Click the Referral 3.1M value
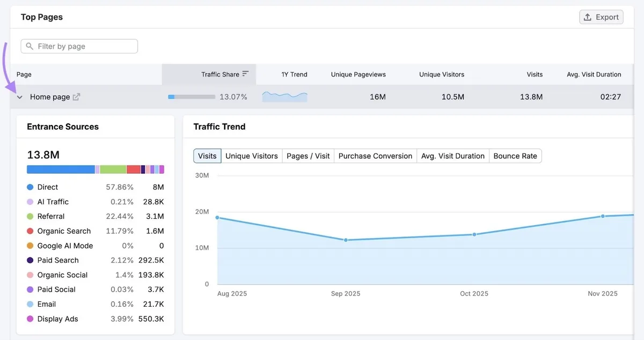Image resolution: width=644 pixels, height=340 pixels. 155,217
